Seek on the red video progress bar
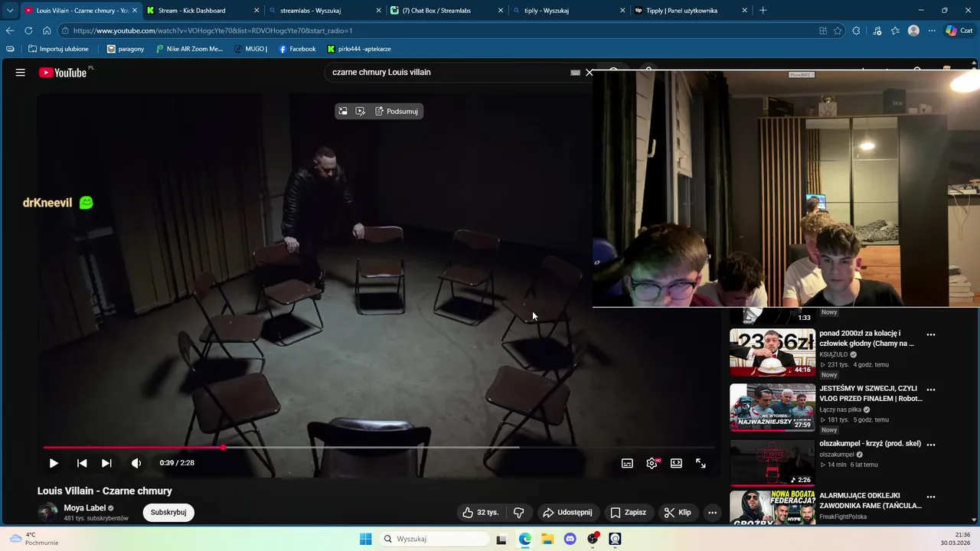The width and height of the screenshot is (980, 551). pos(379,448)
